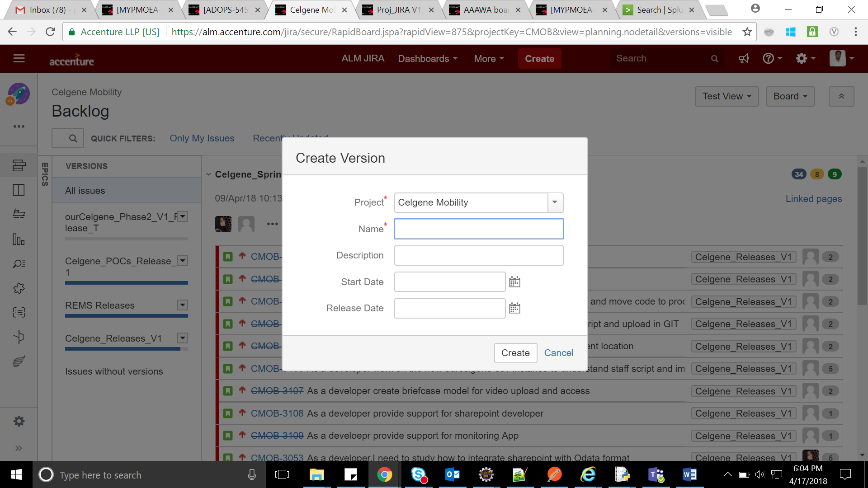Open the hamburger menu in Jira header
The height and width of the screenshot is (488, 868).
tap(19, 58)
